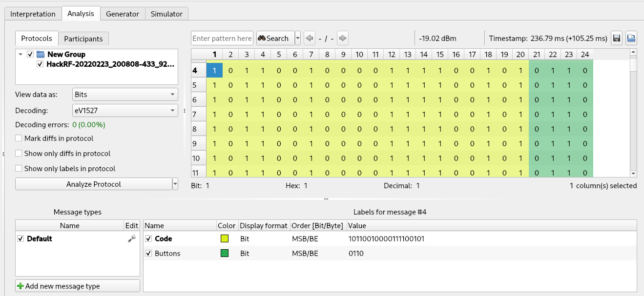Open the View data as dropdown
The width and height of the screenshot is (644, 296).
125,94
